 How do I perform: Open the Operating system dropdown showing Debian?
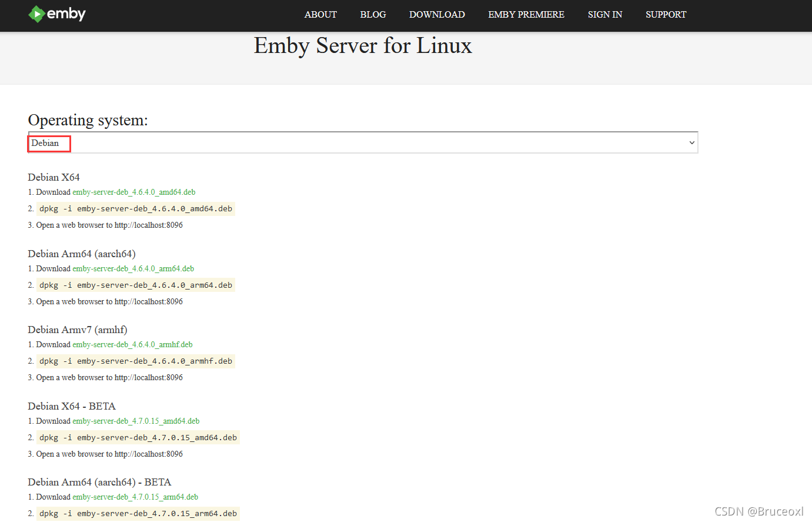363,143
